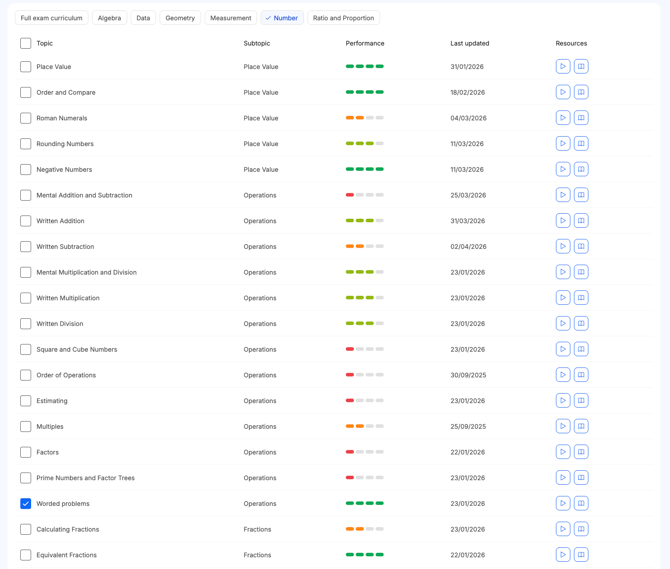Check the Estimating topic row
Image resolution: width=670 pixels, height=569 pixels.
[x=26, y=401]
